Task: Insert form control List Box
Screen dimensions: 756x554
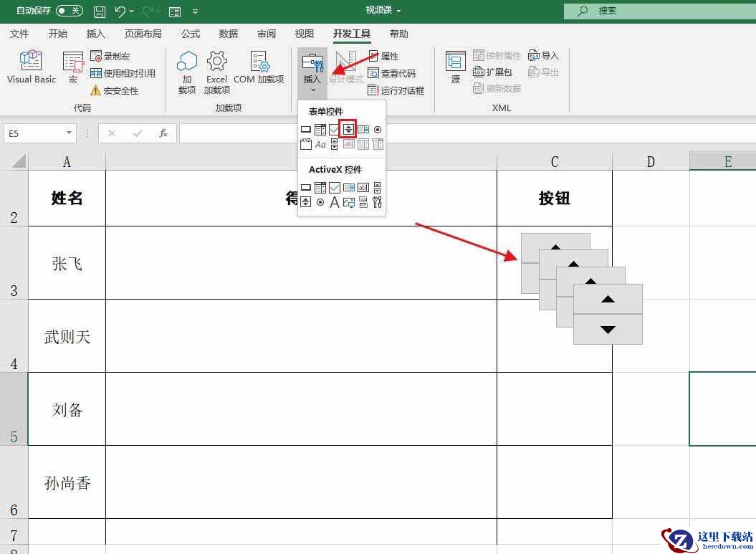Action: (x=363, y=130)
